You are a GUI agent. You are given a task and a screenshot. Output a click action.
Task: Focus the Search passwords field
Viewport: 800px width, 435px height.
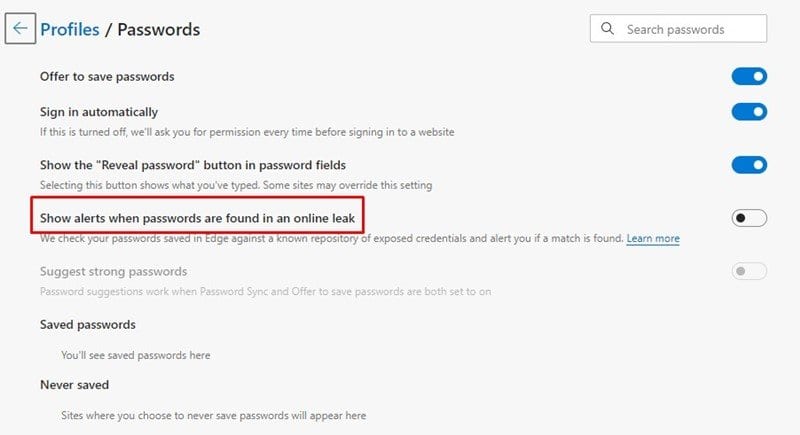(x=678, y=29)
